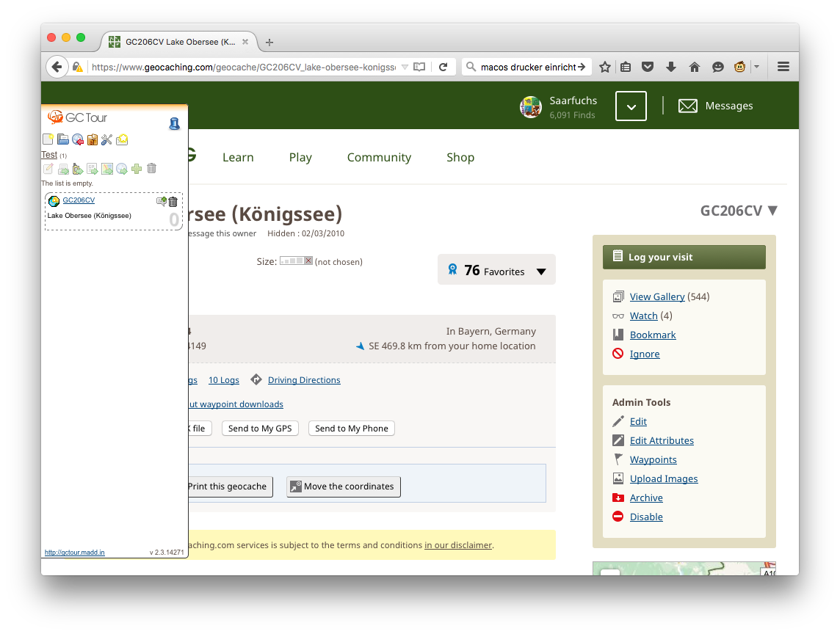Screen dimensions: 840x634
Task: Open a new browser tab
Action: [x=269, y=43]
